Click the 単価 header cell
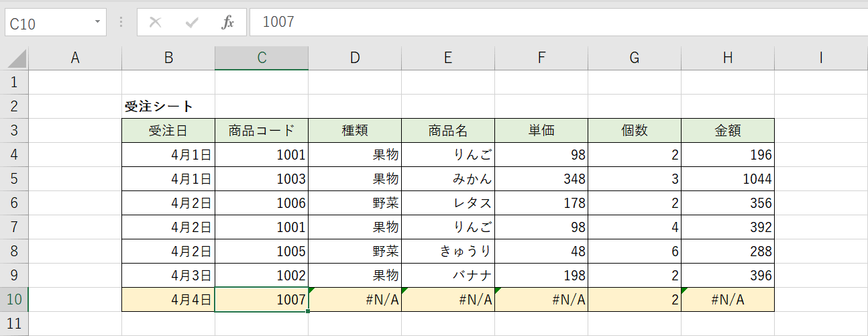Image resolution: width=868 pixels, height=336 pixels. pos(541,131)
